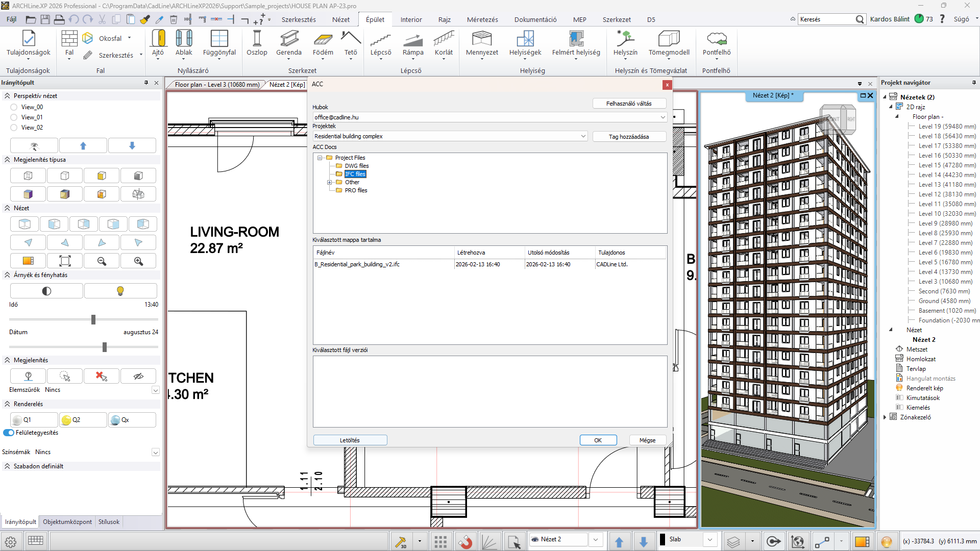Screen dimensions: 980x551
Task: Select the Pontfelhő point cloud icon
Action: pyautogui.click(x=717, y=39)
